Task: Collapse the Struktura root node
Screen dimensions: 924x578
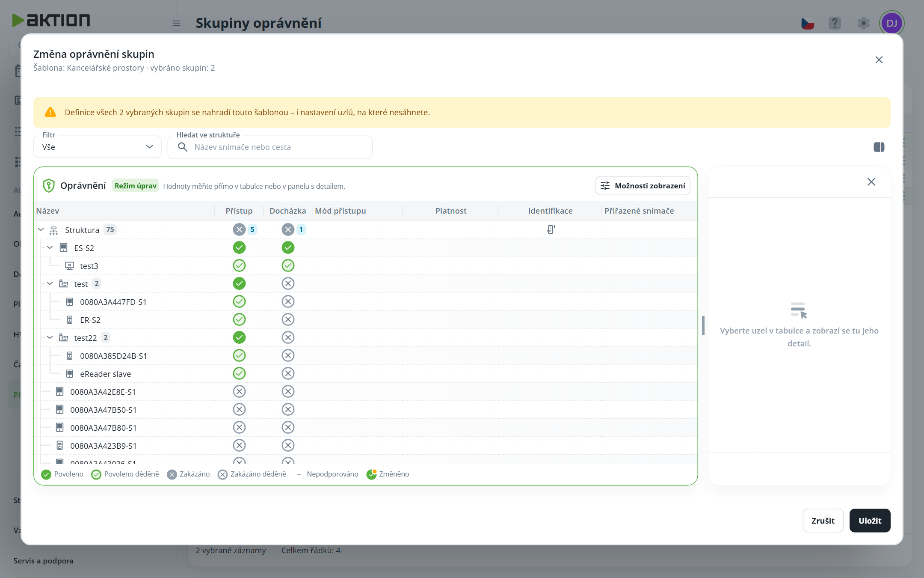Action: pos(41,230)
